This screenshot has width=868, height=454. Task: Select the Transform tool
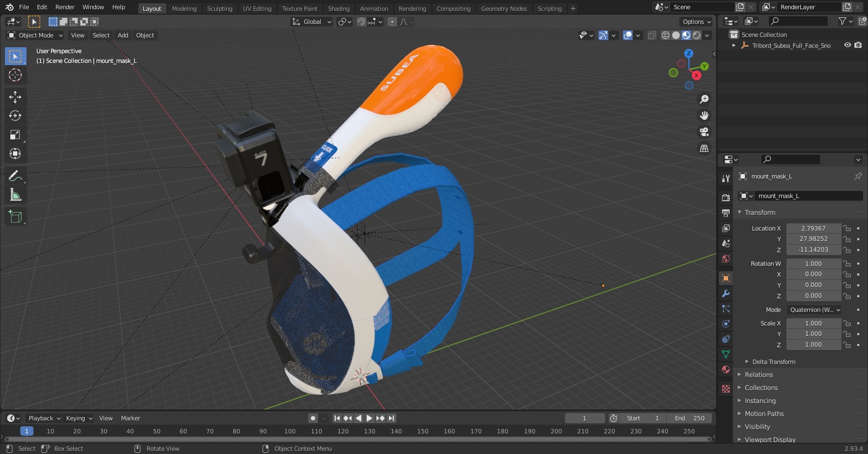click(x=15, y=154)
